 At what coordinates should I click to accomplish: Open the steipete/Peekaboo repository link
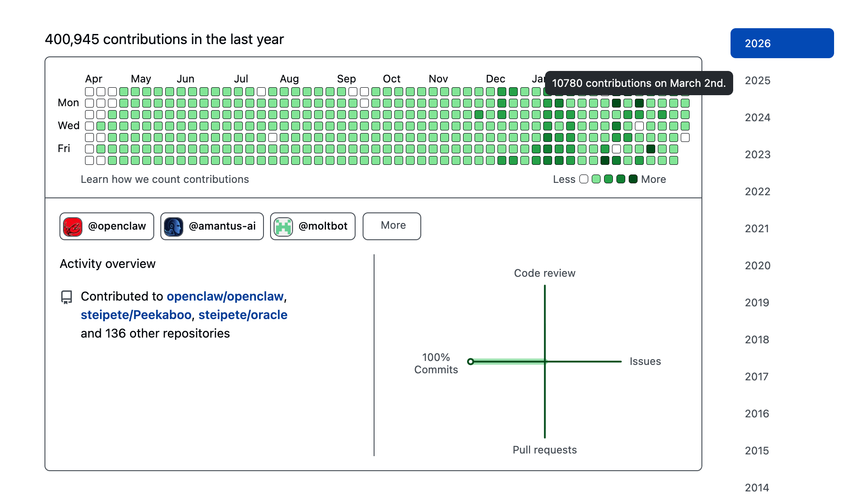[x=136, y=315]
